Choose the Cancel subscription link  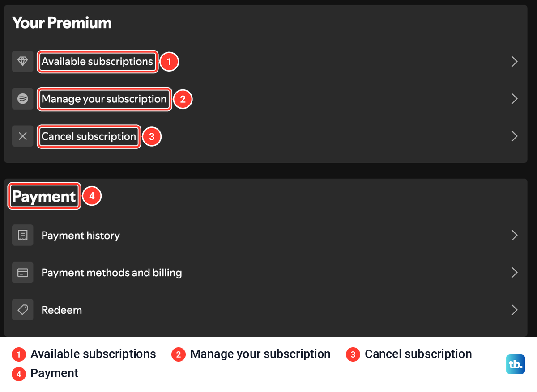pos(89,136)
